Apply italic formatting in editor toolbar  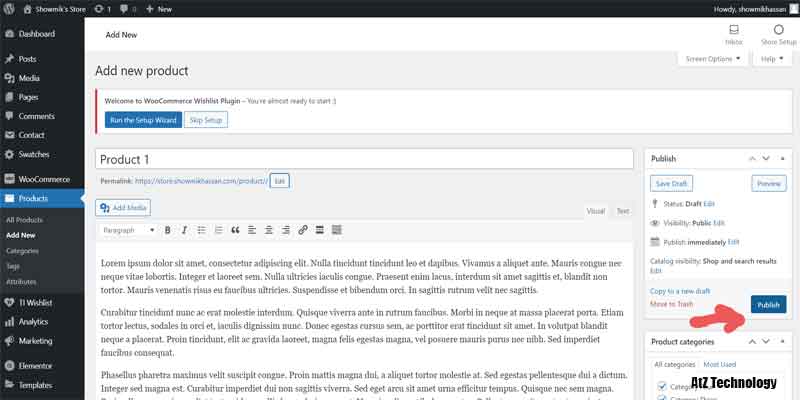tap(184, 230)
